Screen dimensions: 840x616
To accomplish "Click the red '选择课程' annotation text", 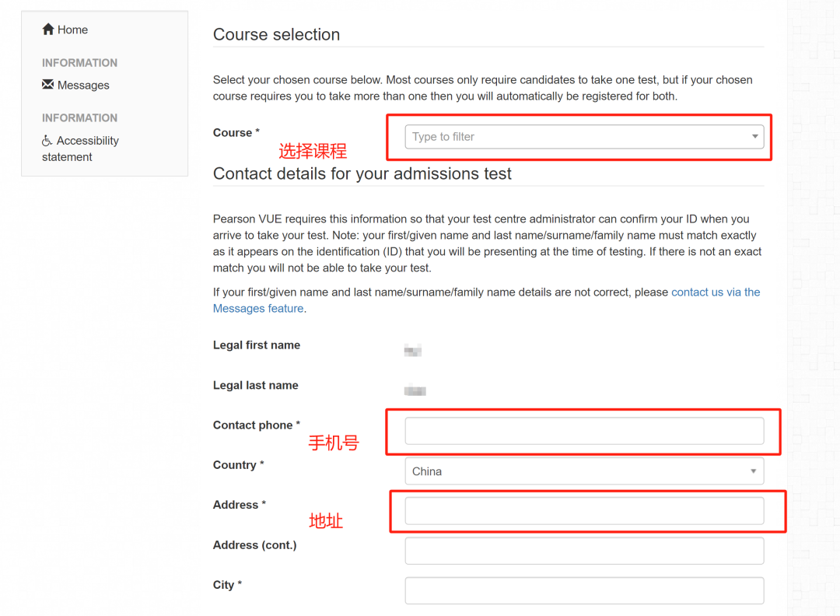I will tap(313, 151).
